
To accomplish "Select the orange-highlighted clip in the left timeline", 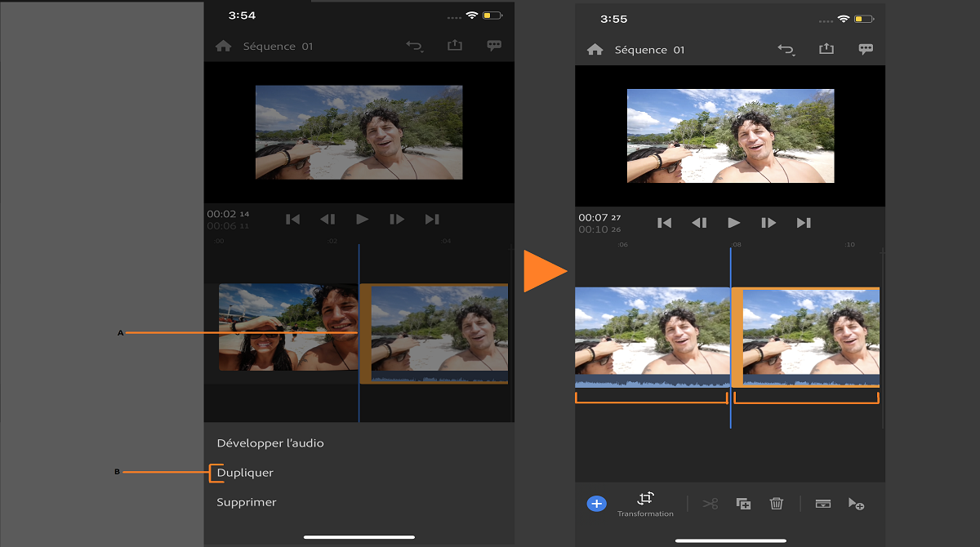I will [434, 333].
